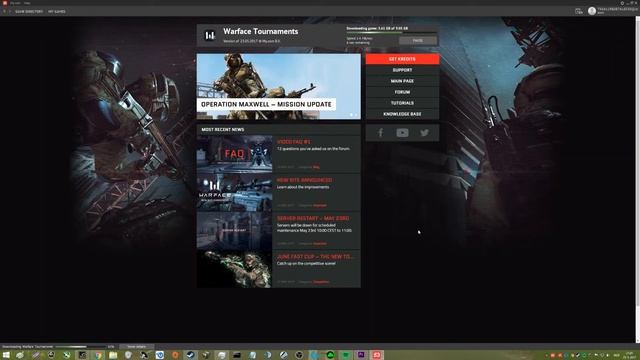
Task: Click the bottom download progress bar
Action: 80,347
